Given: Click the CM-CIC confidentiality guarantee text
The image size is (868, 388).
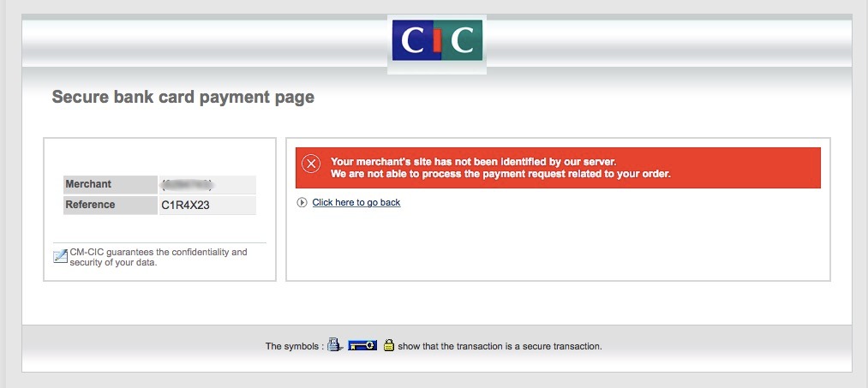Looking at the screenshot, I should click(159, 257).
